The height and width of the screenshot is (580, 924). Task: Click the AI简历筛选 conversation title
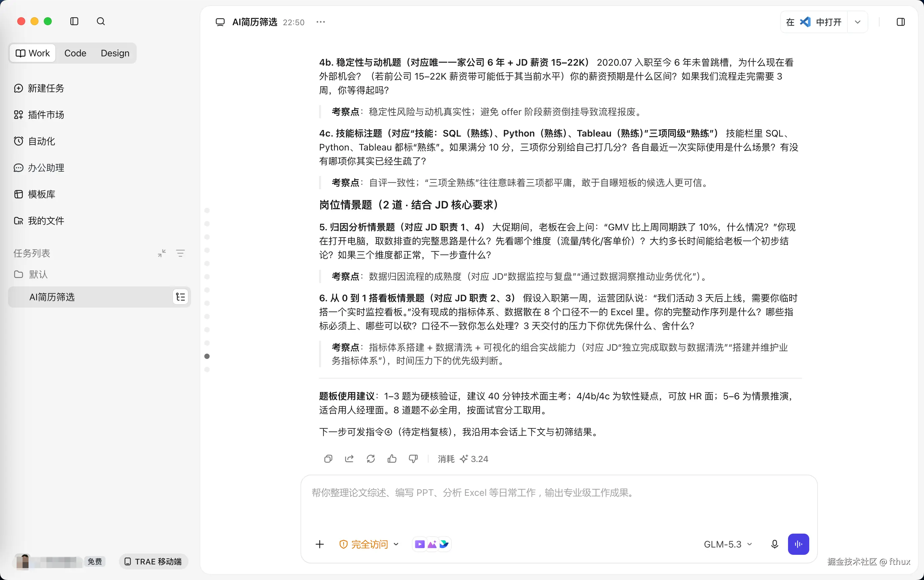pyautogui.click(x=255, y=22)
